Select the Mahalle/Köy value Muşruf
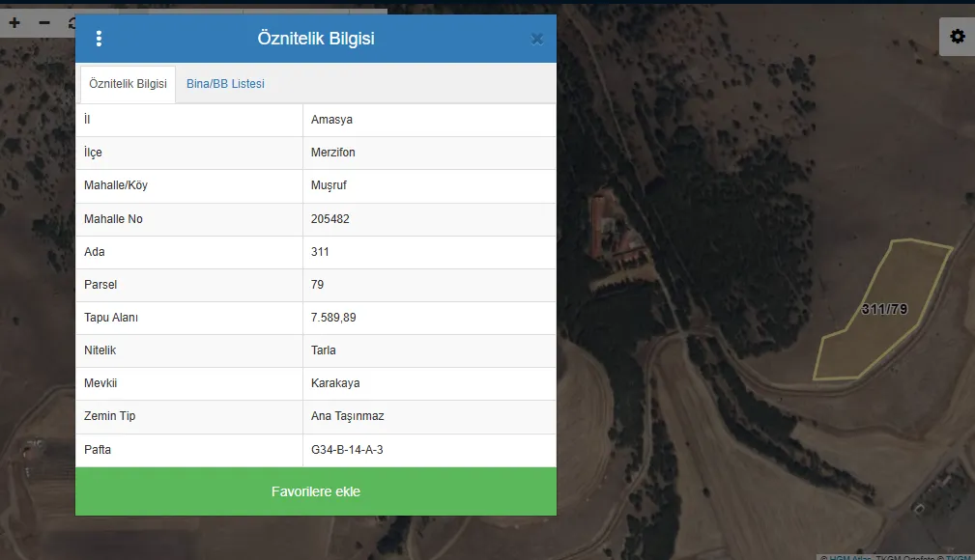This screenshot has width=975, height=560. pyautogui.click(x=330, y=186)
